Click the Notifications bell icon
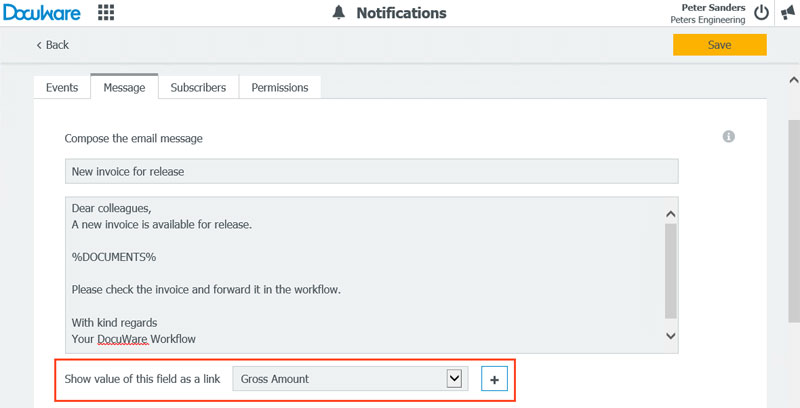 point(339,13)
